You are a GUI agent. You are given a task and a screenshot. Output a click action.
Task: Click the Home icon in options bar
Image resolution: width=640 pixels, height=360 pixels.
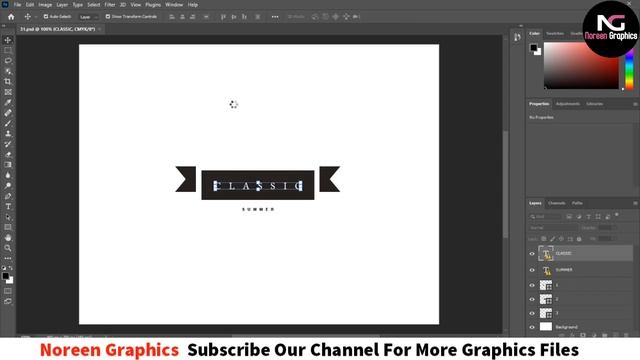tap(11, 17)
